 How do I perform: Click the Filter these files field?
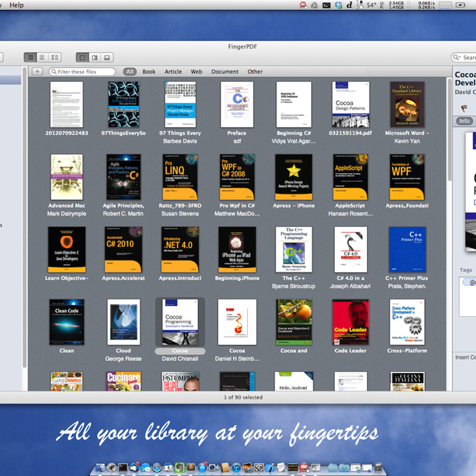pyautogui.click(x=82, y=72)
